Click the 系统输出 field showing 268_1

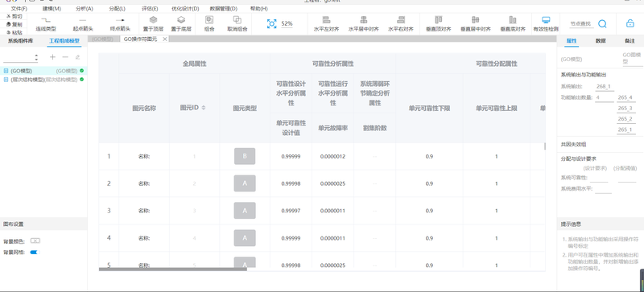[x=605, y=87]
